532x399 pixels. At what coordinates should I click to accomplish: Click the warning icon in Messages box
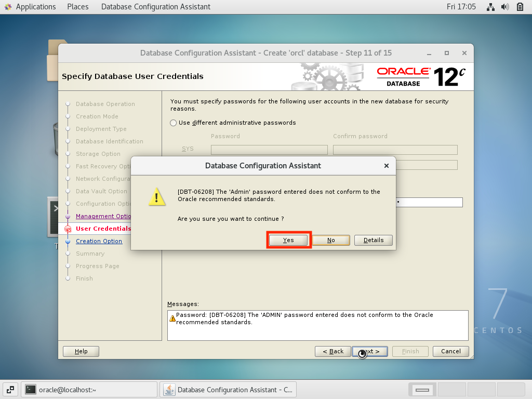coord(172,318)
